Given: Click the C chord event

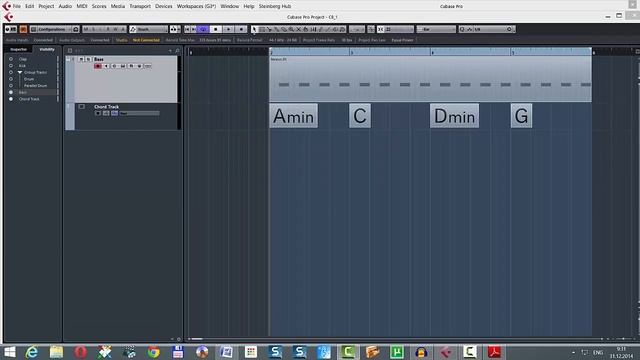Looking at the screenshot, I should (x=360, y=116).
